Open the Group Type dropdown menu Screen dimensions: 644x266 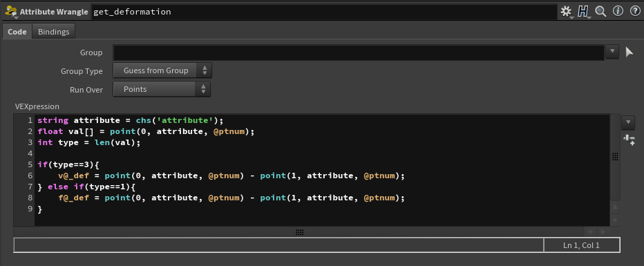[162, 70]
